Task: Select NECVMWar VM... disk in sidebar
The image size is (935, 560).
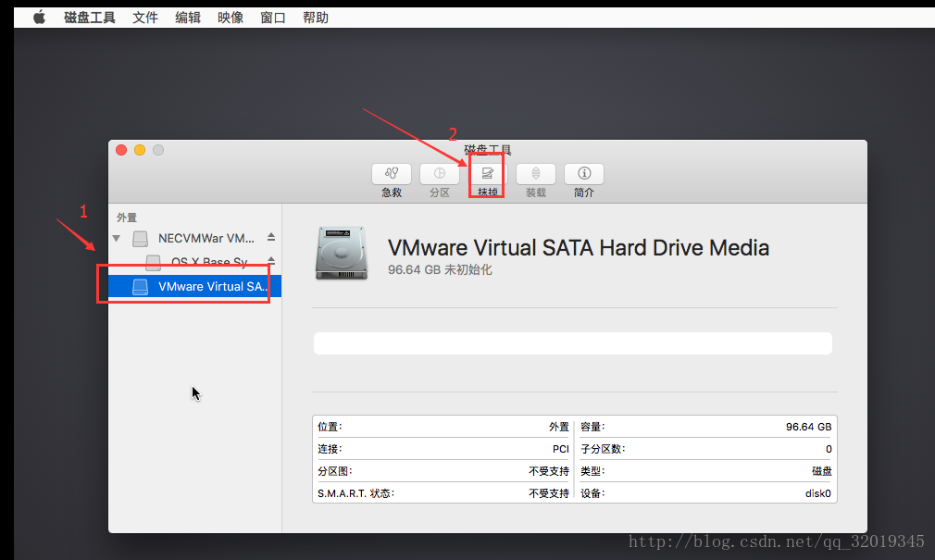Action: tap(195, 239)
